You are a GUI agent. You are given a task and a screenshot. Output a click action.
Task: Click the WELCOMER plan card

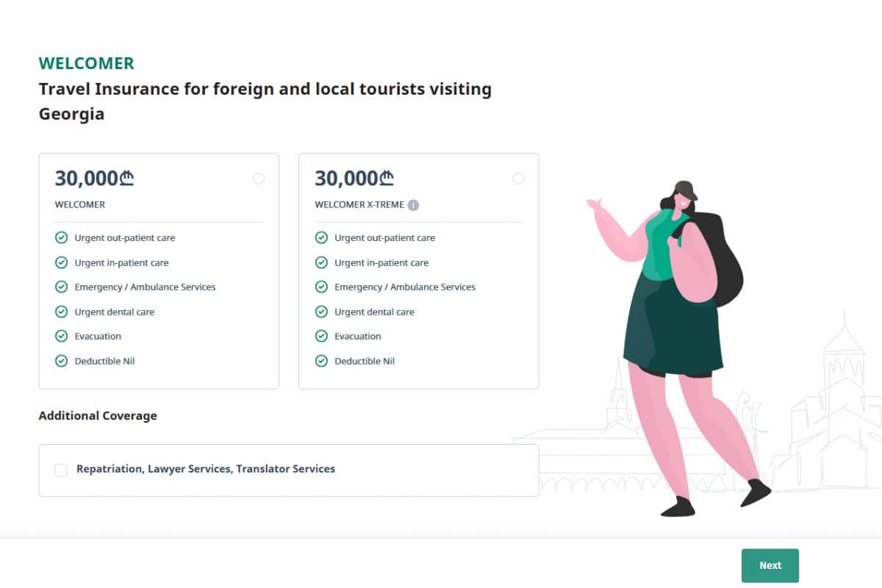[x=159, y=270]
